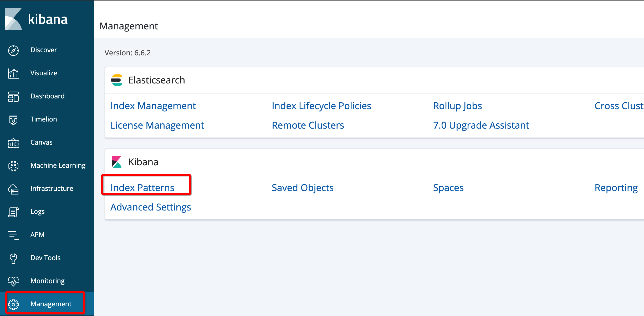Open the 7.0 Upgrade Assistant link
The image size is (644, 316).
481,125
